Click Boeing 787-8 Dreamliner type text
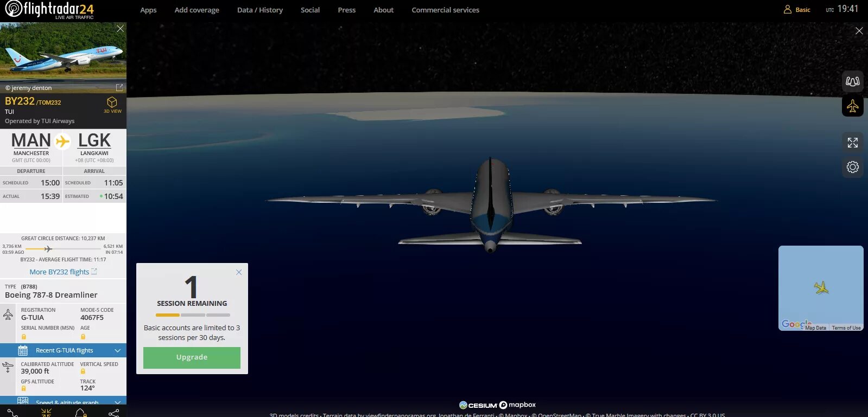The image size is (868, 417). 51,295
